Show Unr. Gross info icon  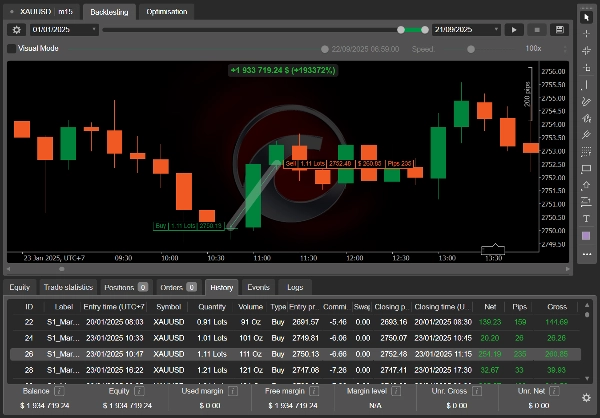pos(477,391)
